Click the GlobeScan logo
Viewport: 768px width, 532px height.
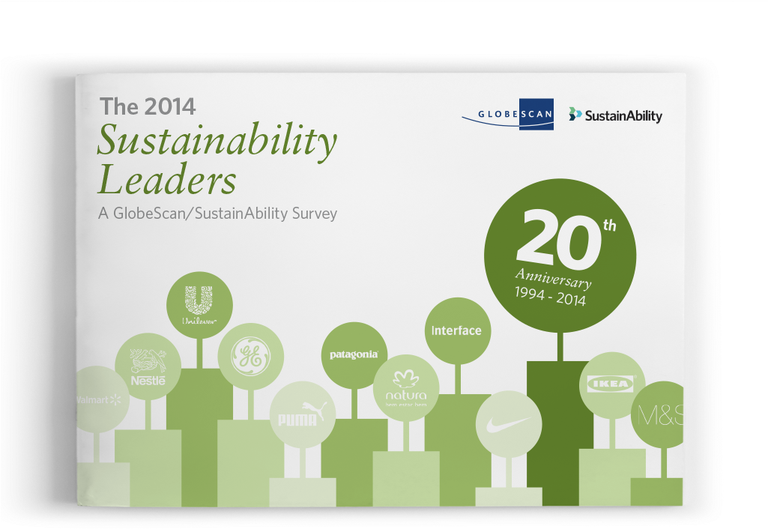[x=508, y=114]
